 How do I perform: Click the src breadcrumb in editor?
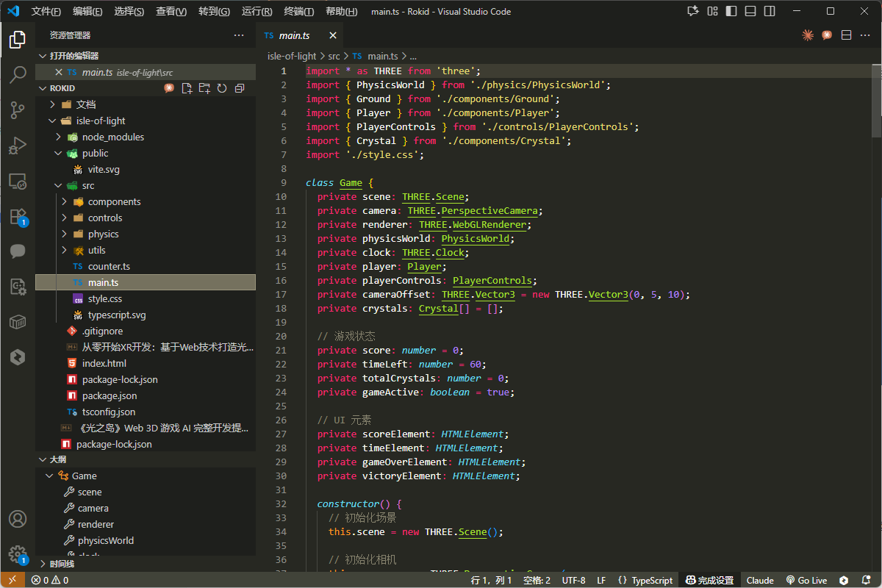[x=334, y=56]
